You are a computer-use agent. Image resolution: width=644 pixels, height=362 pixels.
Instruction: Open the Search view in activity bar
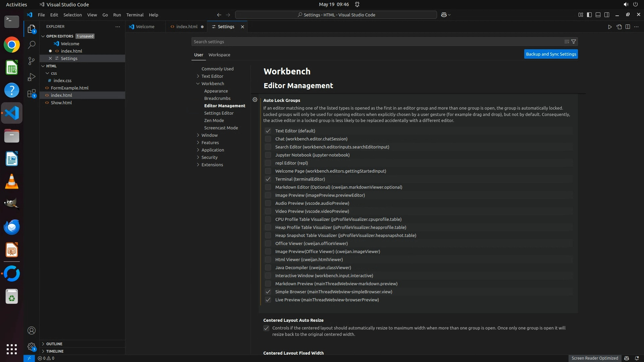point(32,45)
